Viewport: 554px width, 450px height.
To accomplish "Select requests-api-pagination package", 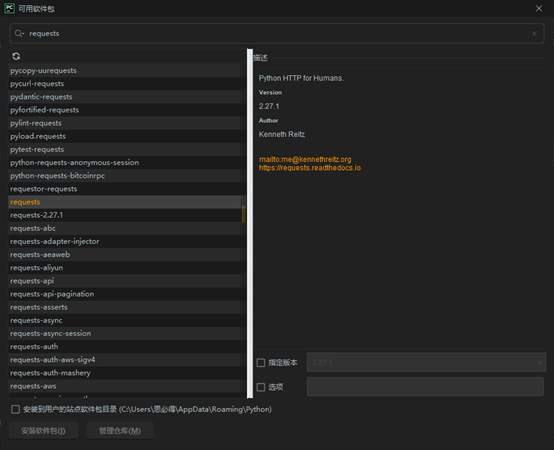I will coord(125,294).
